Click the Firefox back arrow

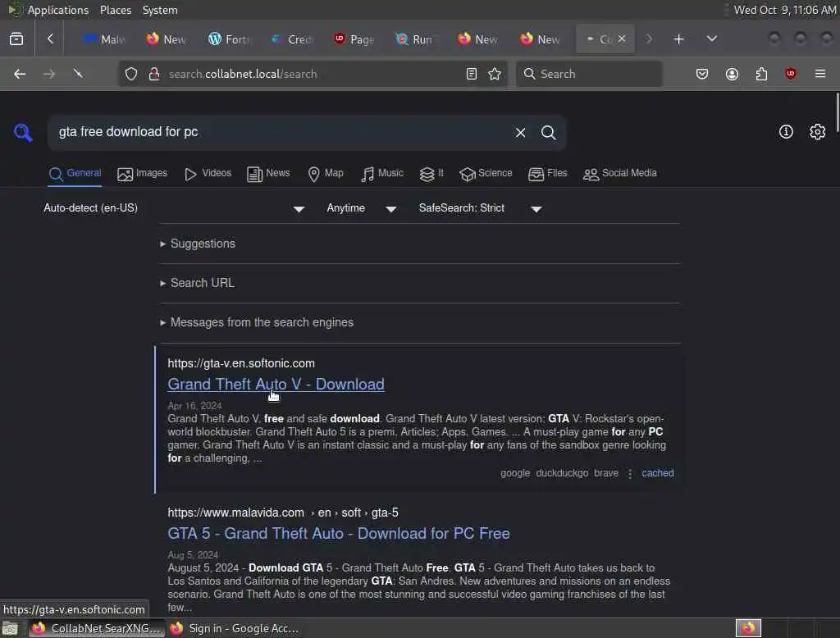click(x=20, y=74)
